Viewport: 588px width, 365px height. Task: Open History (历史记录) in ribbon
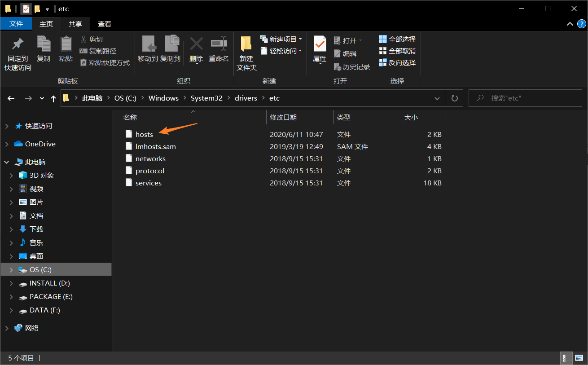[352, 67]
